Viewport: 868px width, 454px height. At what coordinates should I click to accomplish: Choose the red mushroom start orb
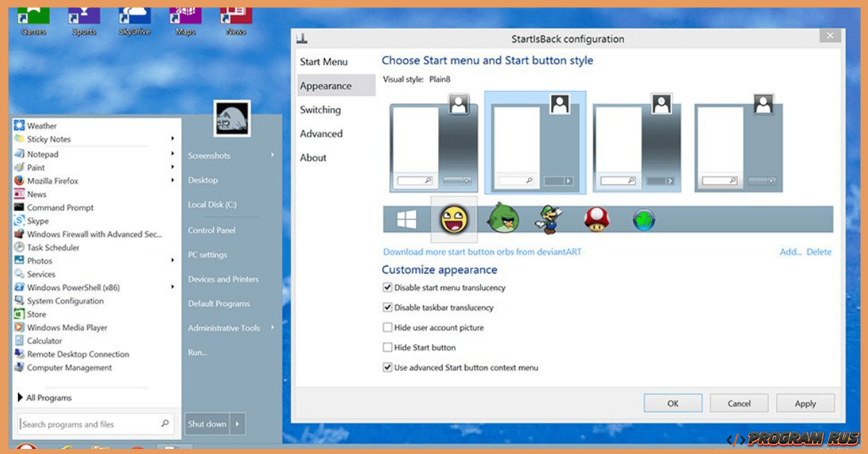(x=596, y=219)
